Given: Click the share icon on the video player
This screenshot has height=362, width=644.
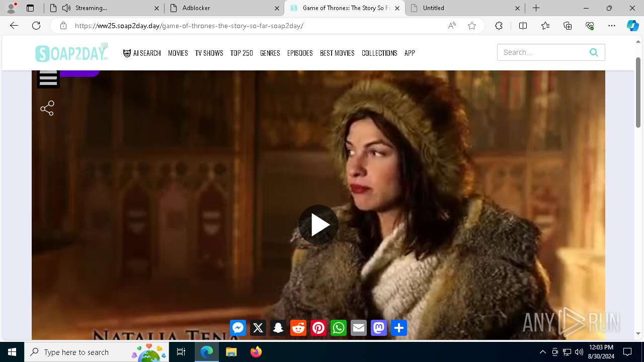Looking at the screenshot, I should [47, 108].
